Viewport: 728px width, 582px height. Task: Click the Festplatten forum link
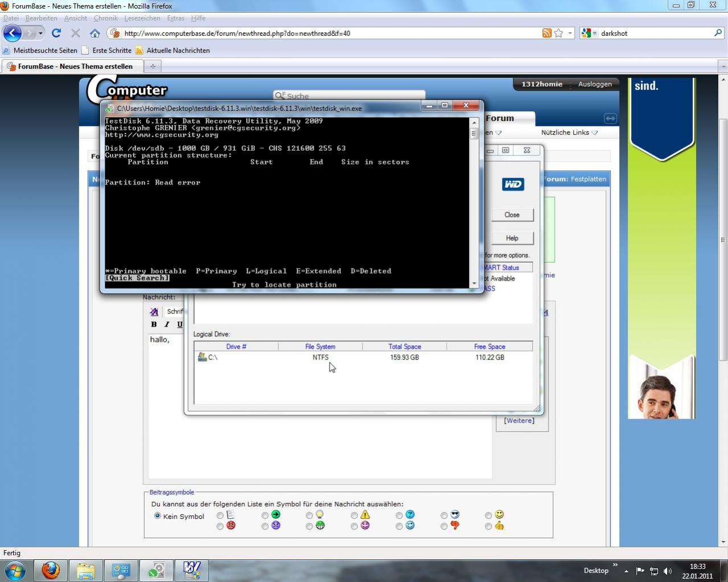(589, 179)
